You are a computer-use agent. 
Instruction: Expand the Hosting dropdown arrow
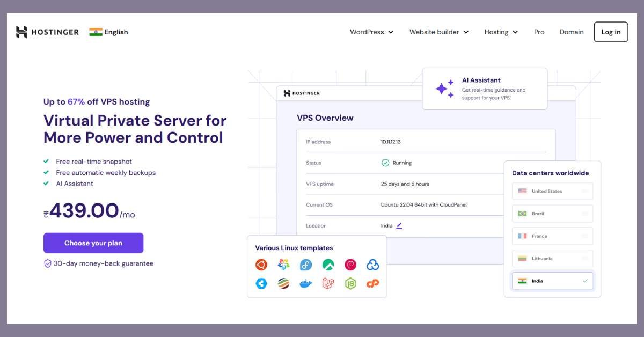pos(515,32)
